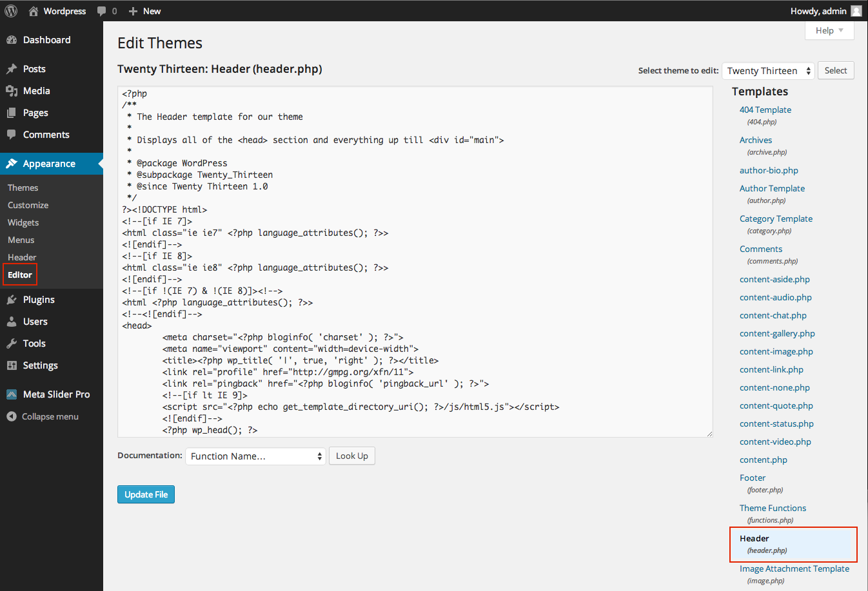Screen dimensions: 868x591
Task: Open content-chat.php template
Action: click(773, 315)
